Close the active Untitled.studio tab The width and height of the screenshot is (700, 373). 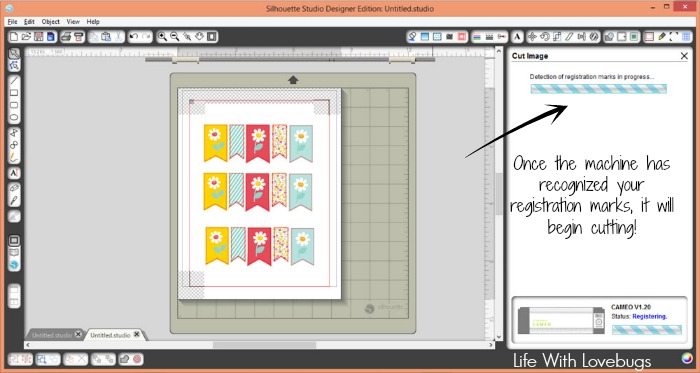137,334
